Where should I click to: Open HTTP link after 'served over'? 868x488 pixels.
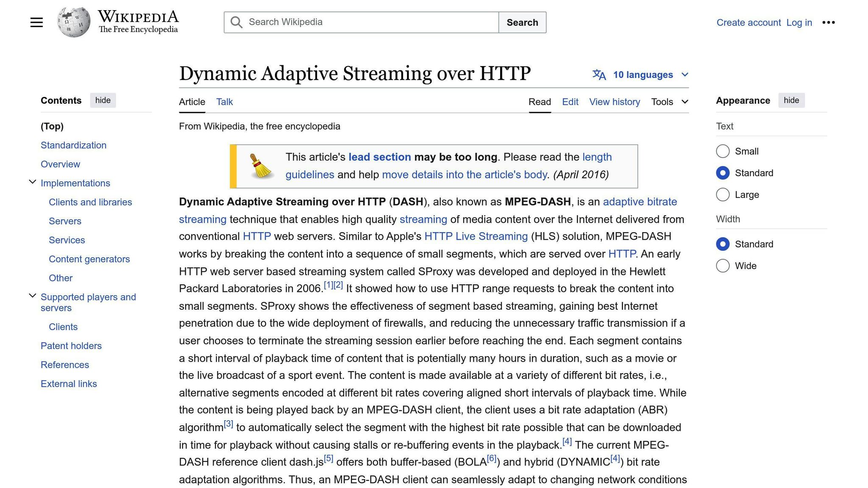point(622,254)
